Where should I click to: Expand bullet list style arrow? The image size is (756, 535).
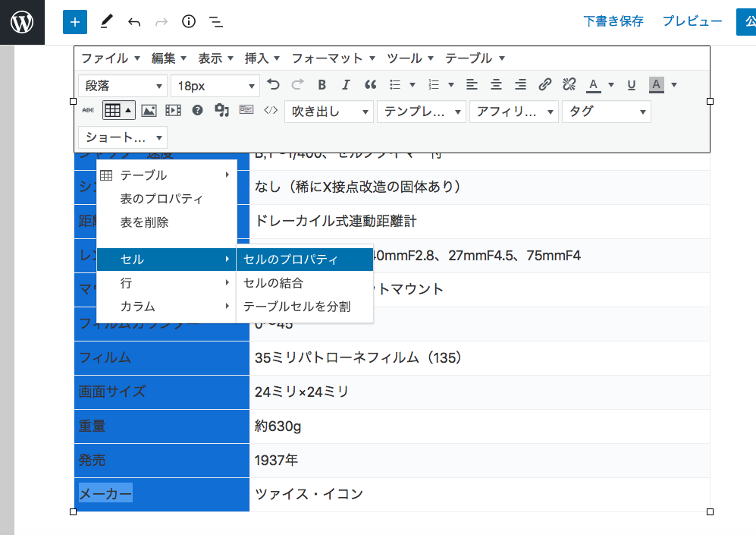(x=413, y=85)
